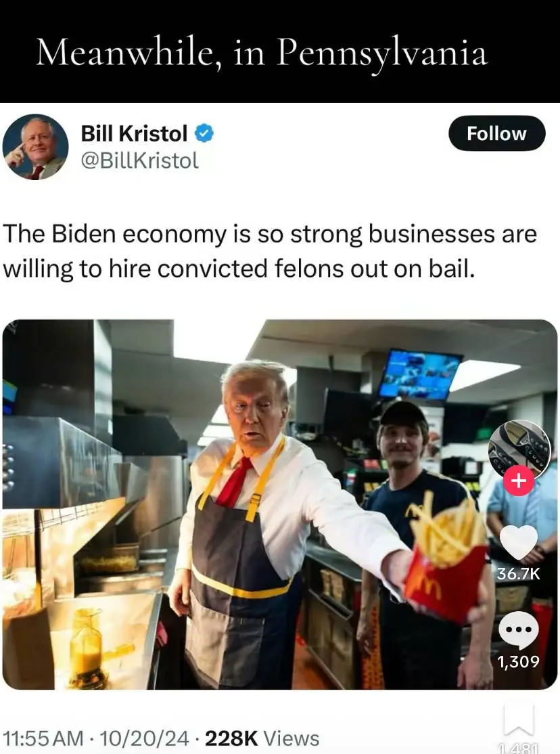Open the embedded restaurant kitchen photo
The width and height of the screenshot is (560, 754).
point(280,504)
